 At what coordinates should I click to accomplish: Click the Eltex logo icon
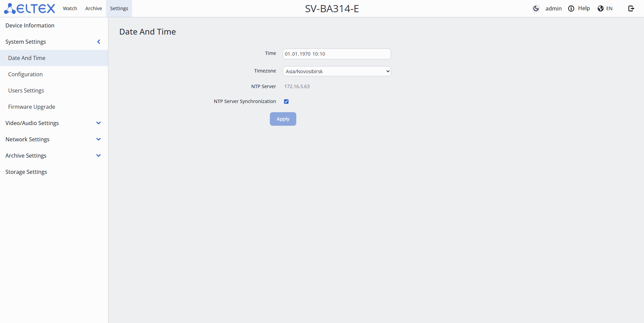click(x=29, y=8)
